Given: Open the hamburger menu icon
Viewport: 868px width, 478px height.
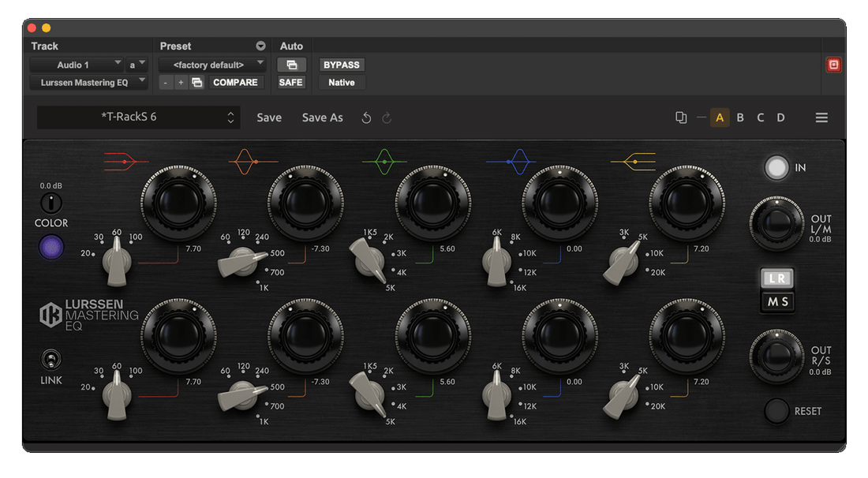Looking at the screenshot, I should [x=821, y=118].
